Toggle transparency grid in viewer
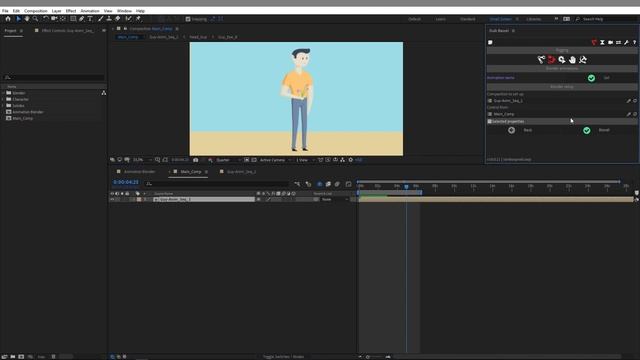The image size is (640, 360). (254, 160)
